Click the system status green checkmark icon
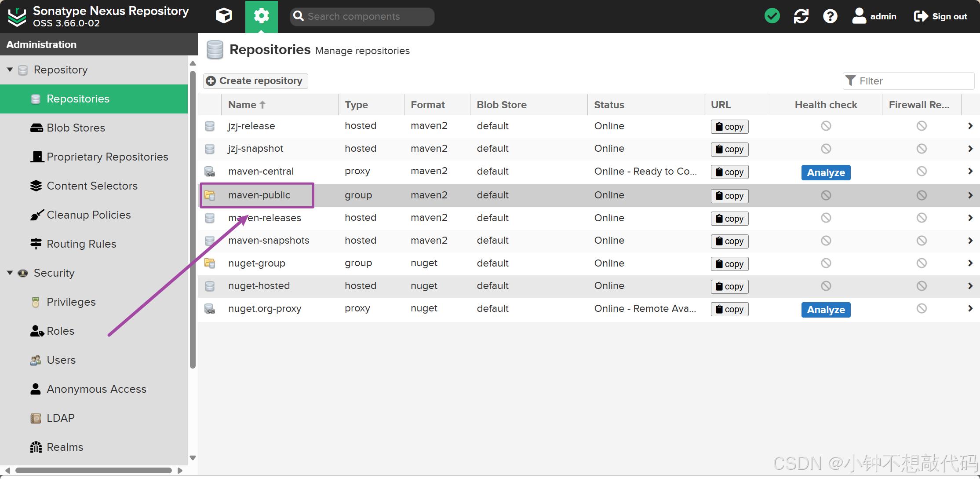 point(773,17)
